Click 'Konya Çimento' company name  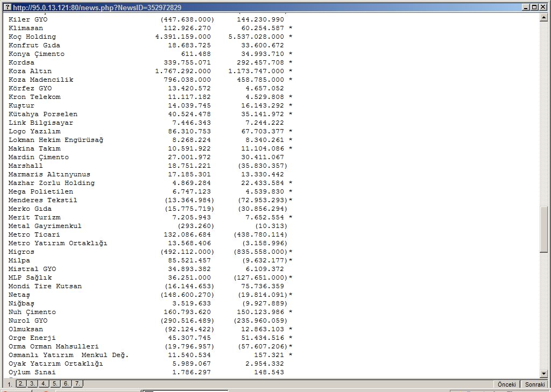37,54
